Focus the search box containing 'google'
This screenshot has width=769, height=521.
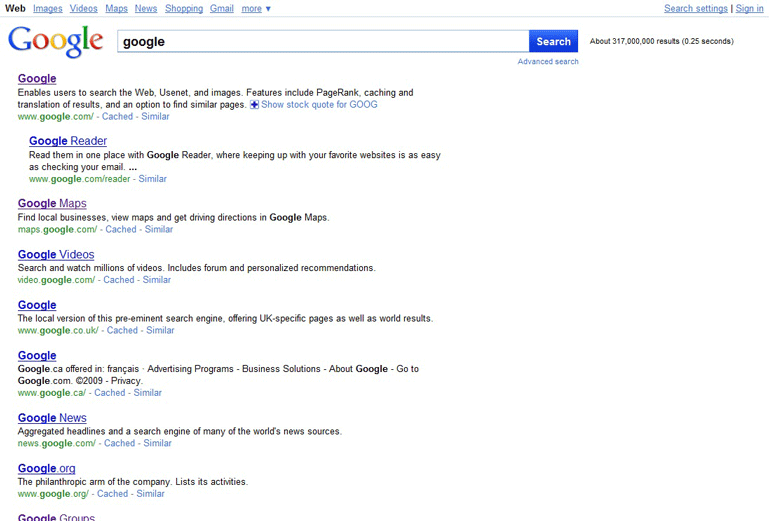323,41
